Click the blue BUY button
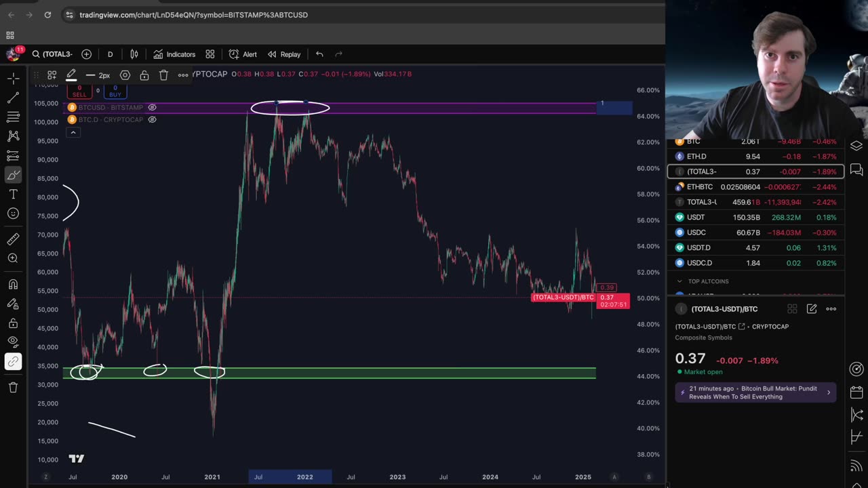 [x=115, y=91]
